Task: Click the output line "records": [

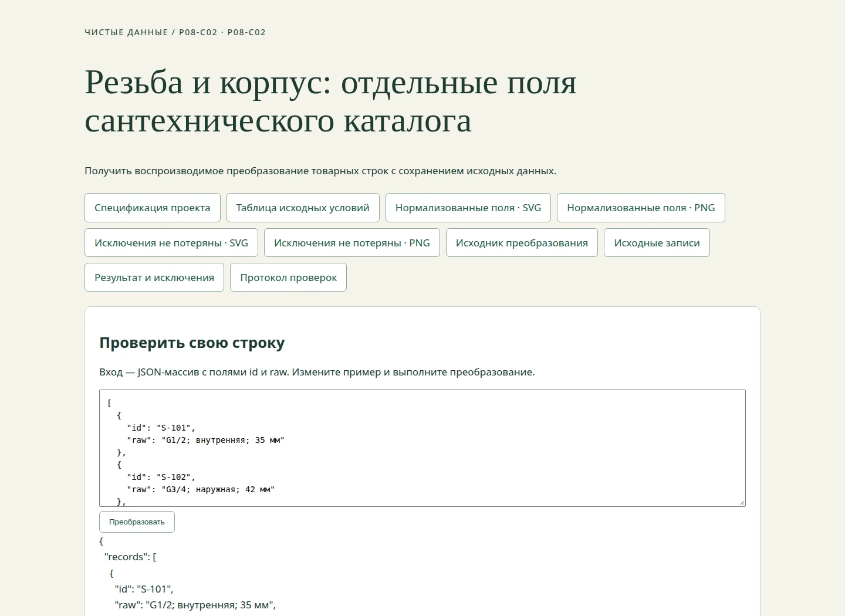Action: 130,557
